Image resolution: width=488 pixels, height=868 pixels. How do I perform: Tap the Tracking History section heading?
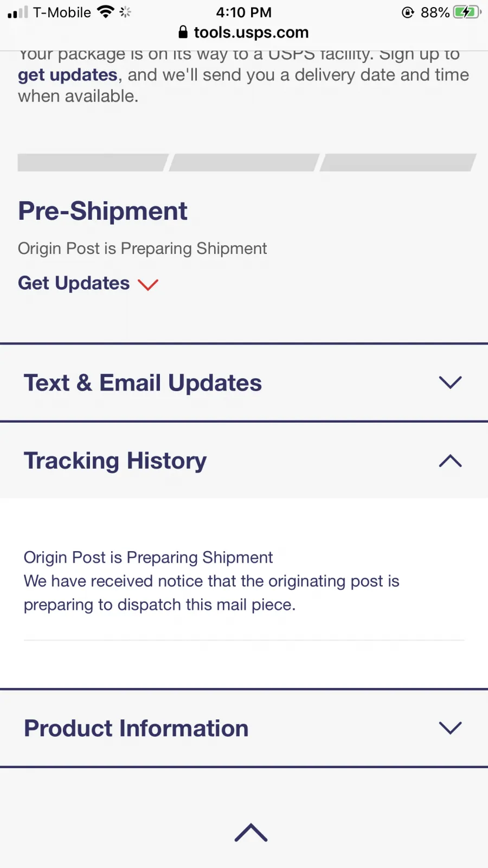tap(115, 461)
